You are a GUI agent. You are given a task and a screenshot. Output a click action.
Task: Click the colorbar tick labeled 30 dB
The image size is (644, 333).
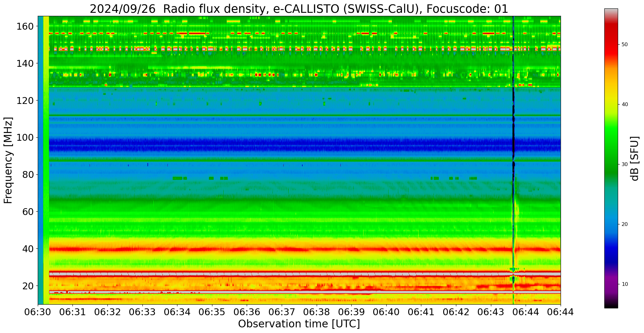(x=625, y=164)
